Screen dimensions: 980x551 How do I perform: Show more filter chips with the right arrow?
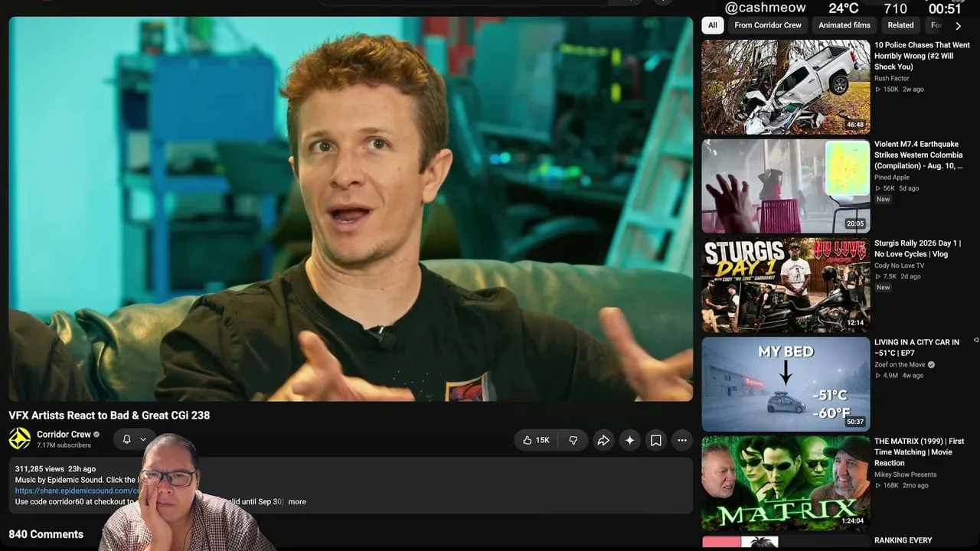click(x=958, y=25)
